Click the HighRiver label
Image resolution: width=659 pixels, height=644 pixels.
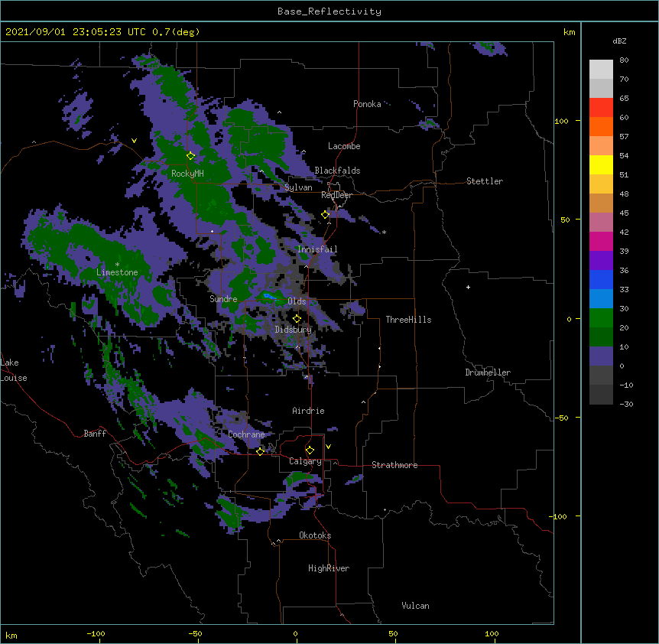pos(329,568)
